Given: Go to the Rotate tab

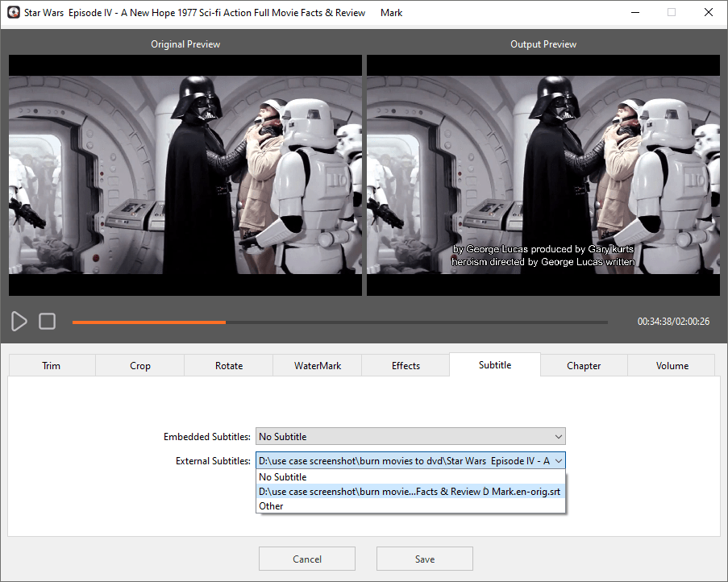Looking at the screenshot, I should pyautogui.click(x=229, y=366).
